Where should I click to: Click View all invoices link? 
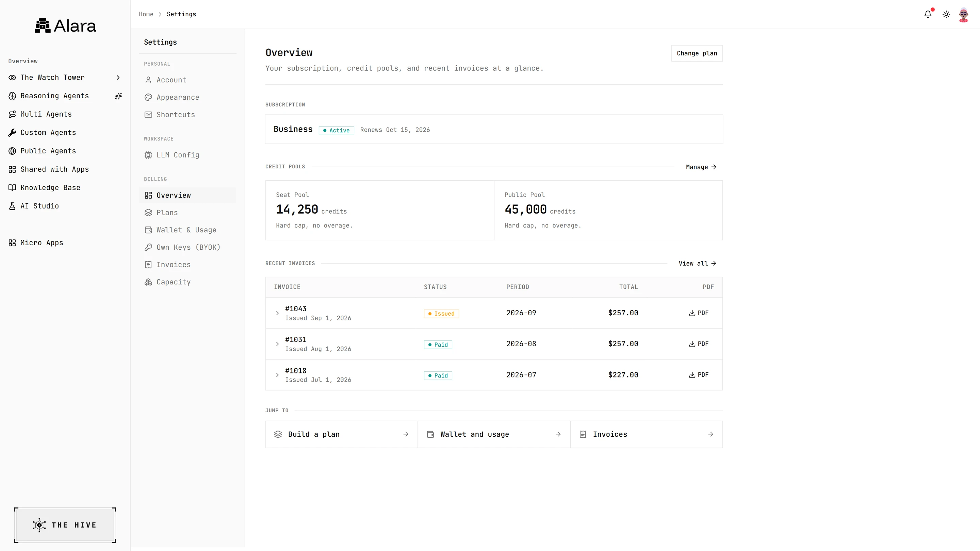click(x=697, y=264)
